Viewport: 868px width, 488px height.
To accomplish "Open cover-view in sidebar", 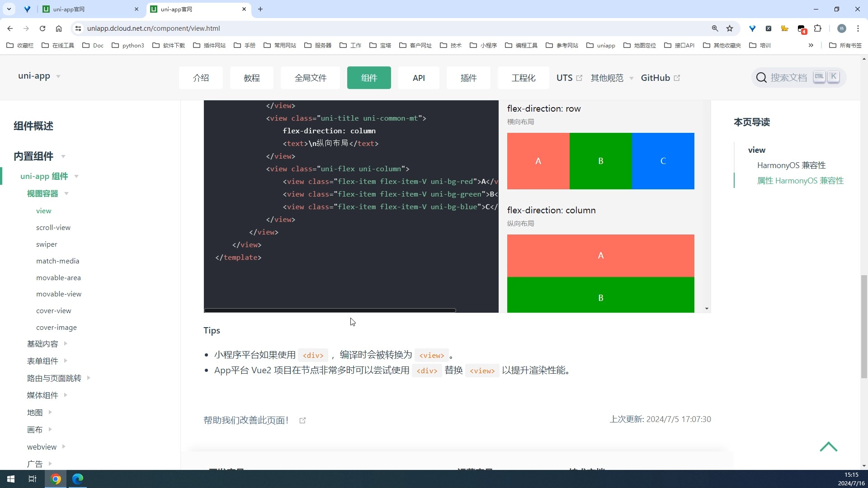I will click(54, 311).
